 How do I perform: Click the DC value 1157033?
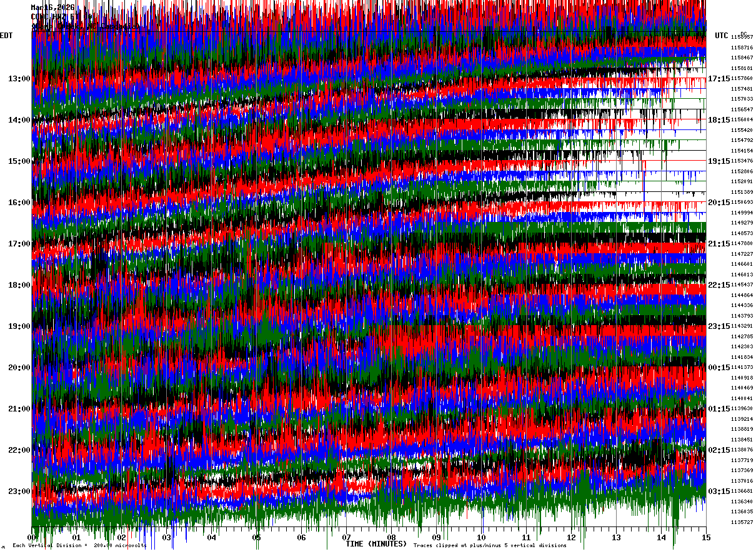click(x=742, y=99)
